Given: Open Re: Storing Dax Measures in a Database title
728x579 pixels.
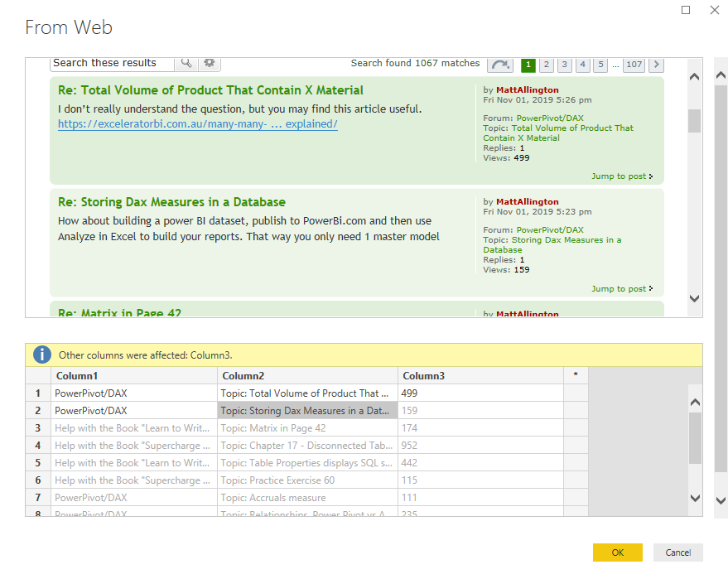Looking at the screenshot, I should click(x=171, y=202).
